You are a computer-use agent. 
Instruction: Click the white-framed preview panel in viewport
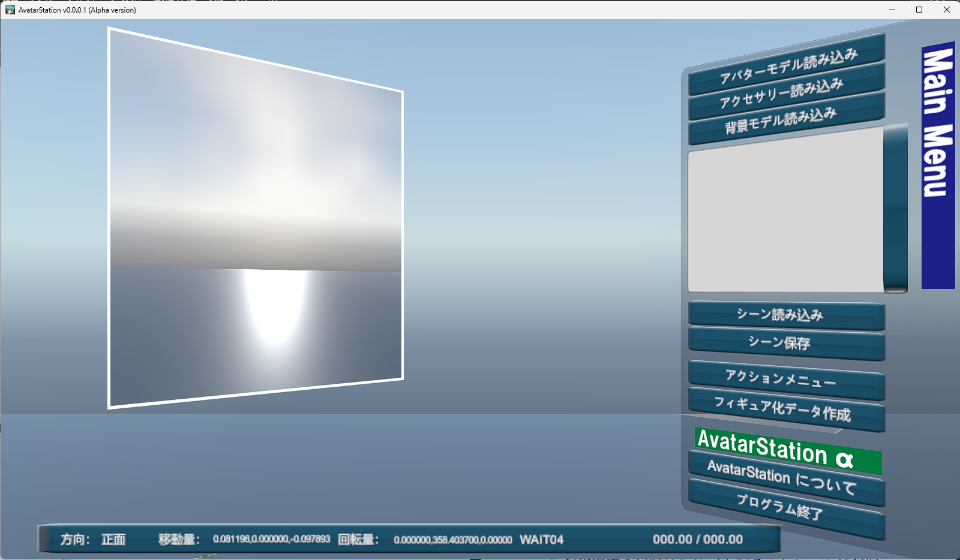pos(255,219)
